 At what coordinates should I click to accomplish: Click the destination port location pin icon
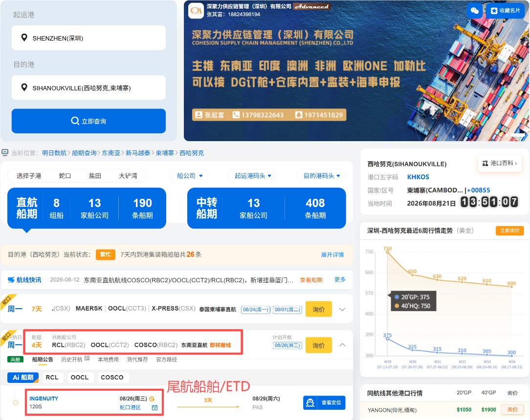(24, 87)
